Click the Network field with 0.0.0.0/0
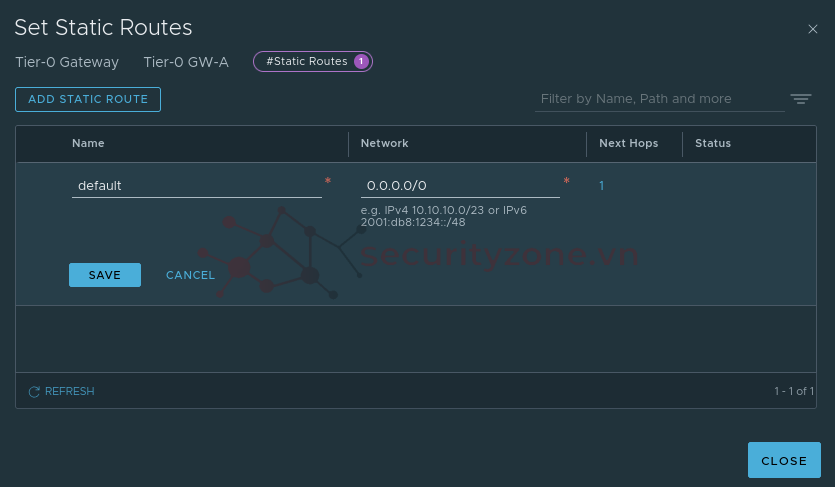The width and height of the screenshot is (835, 487). 460,185
